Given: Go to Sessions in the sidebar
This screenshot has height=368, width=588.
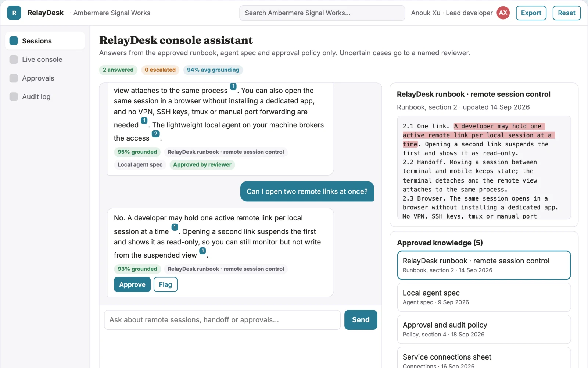Looking at the screenshot, I should (45, 41).
